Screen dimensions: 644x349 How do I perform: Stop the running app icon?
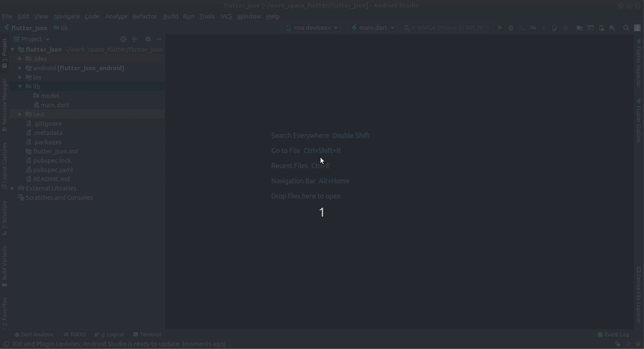click(566, 28)
